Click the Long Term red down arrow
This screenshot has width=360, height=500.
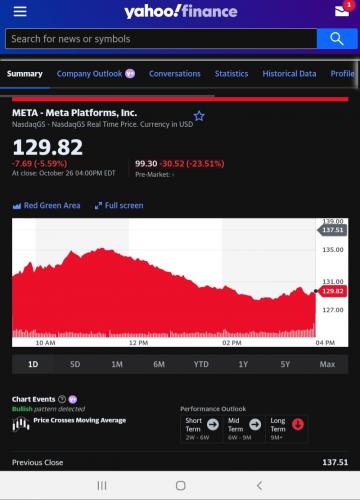pos(298,424)
